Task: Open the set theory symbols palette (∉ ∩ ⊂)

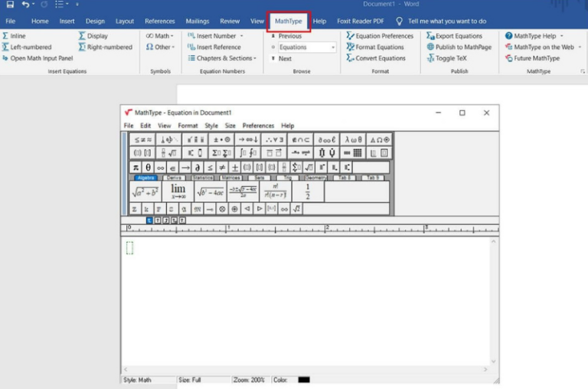Action: click(300, 139)
